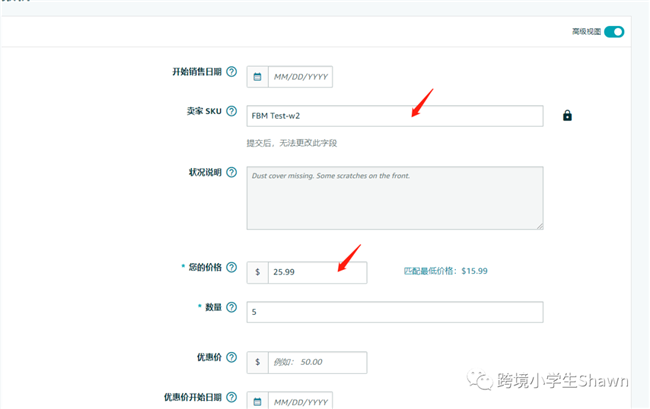
Task: Open help icon next to 卖家 SKU
Action: click(x=232, y=111)
